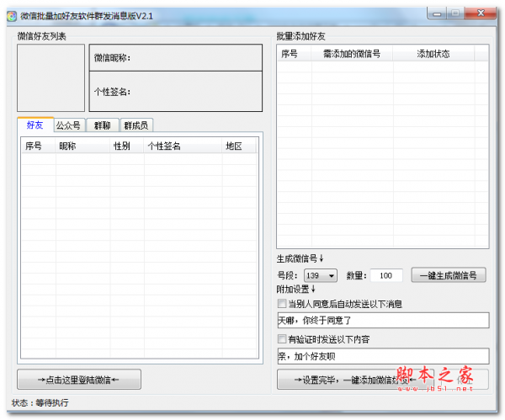The height and width of the screenshot is (420, 505).
Task: Sort friends list by 序号 column header
Action: click(x=38, y=146)
